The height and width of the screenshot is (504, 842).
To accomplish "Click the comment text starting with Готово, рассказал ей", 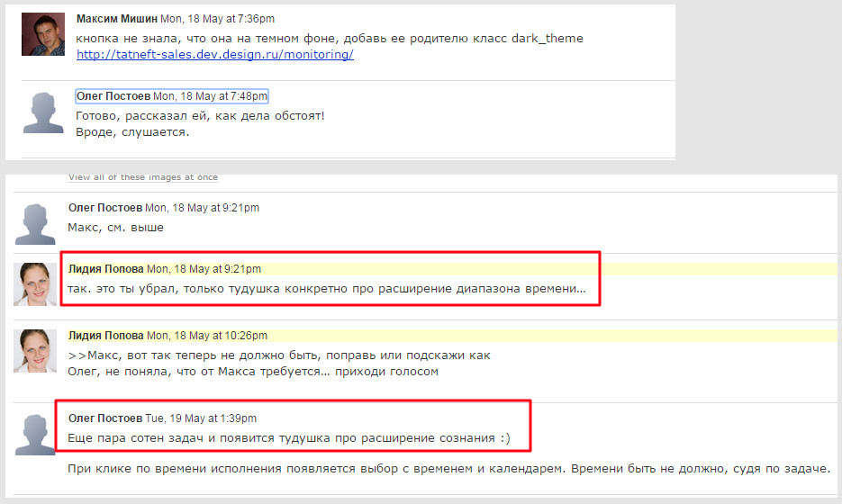I will (200, 116).
